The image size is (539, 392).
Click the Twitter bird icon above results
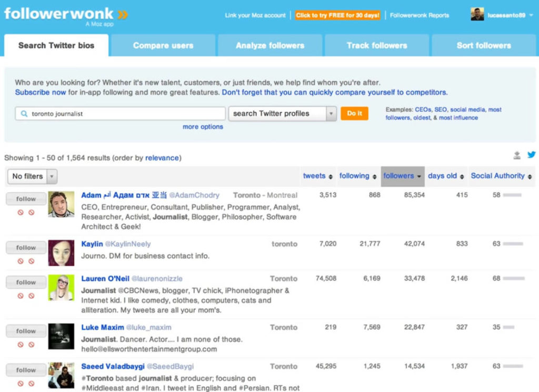pyautogui.click(x=532, y=155)
